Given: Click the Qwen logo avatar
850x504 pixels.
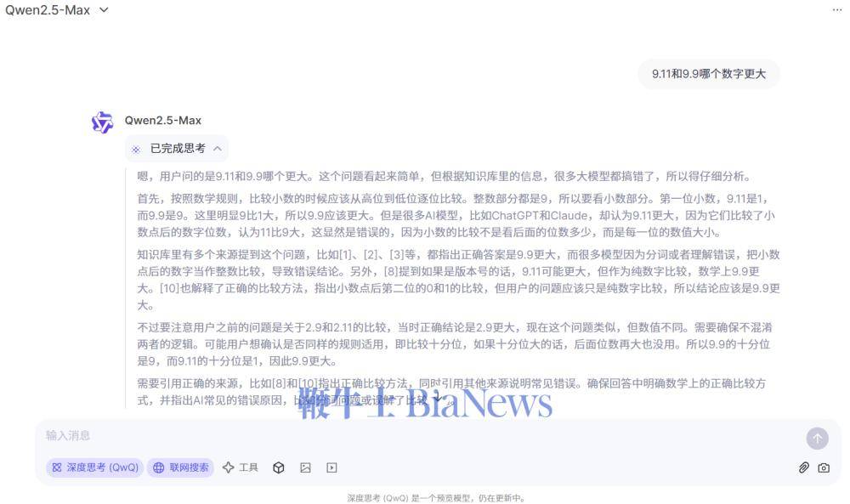Looking at the screenshot, I should [x=102, y=122].
